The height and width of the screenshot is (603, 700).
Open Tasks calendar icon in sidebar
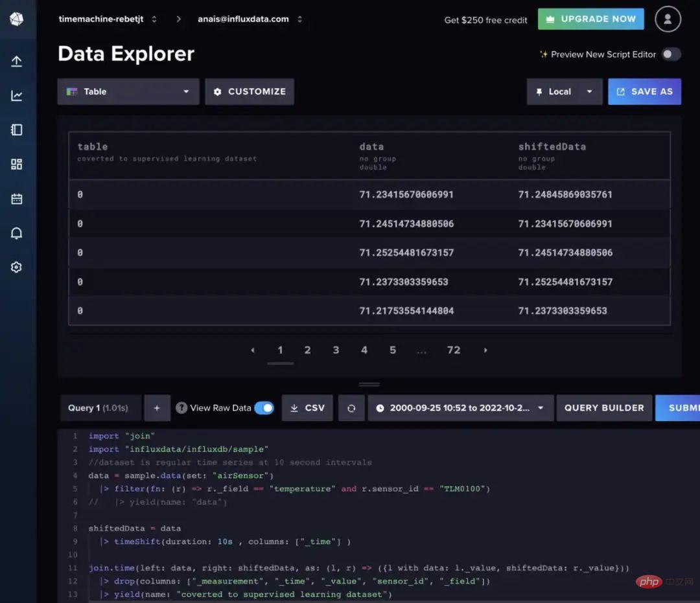pos(16,198)
